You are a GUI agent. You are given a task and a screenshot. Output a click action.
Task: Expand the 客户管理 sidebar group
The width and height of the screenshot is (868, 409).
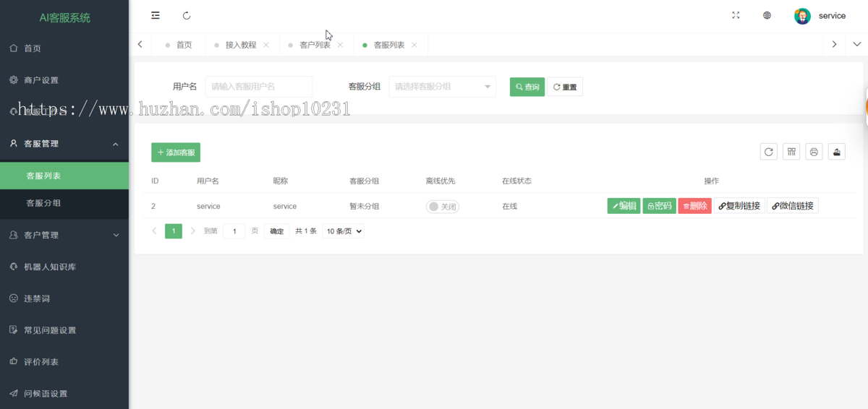click(64, 235)
